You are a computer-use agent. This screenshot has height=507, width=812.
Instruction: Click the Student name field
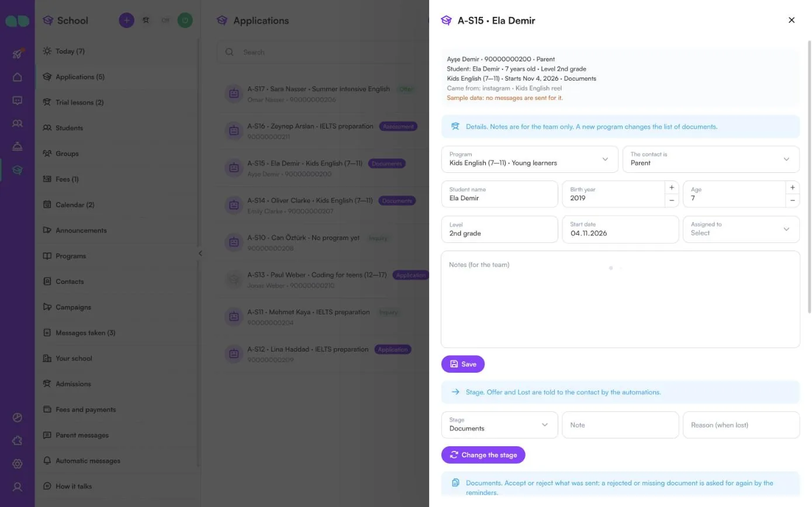500,194
